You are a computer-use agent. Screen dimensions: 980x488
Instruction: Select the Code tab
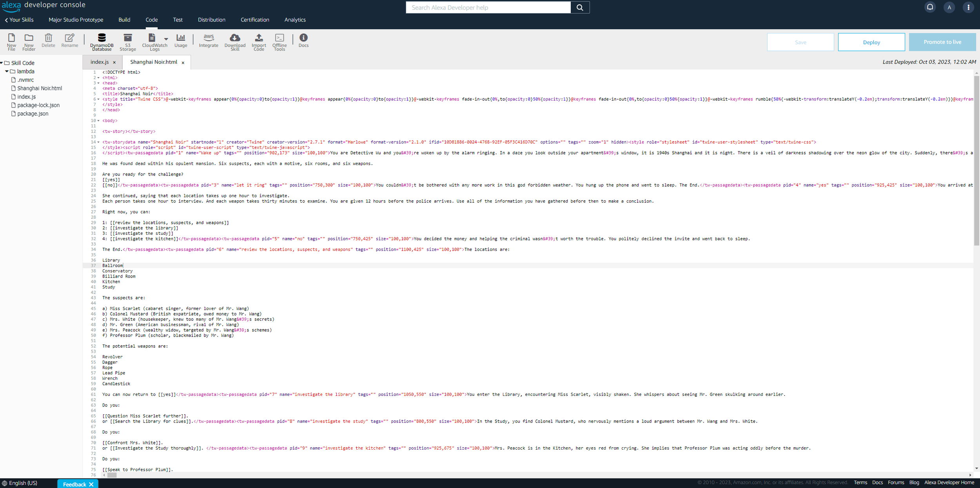[x=152, y=20]
